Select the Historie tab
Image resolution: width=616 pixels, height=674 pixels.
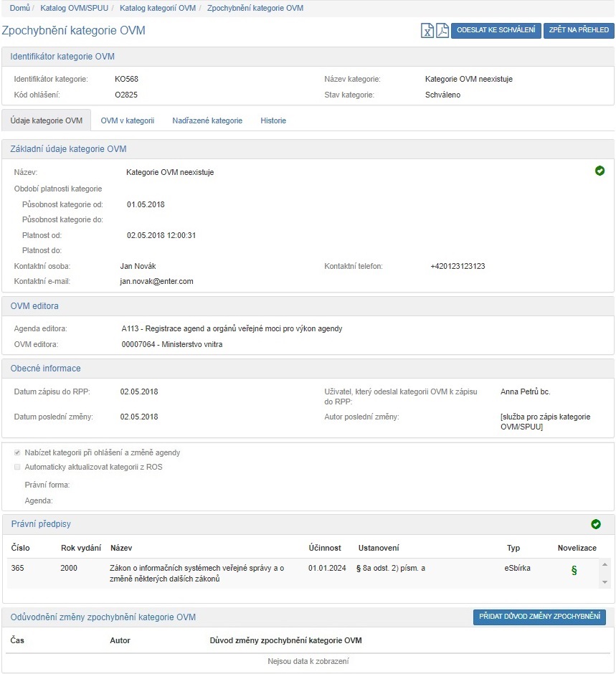[x=273, y=120]
